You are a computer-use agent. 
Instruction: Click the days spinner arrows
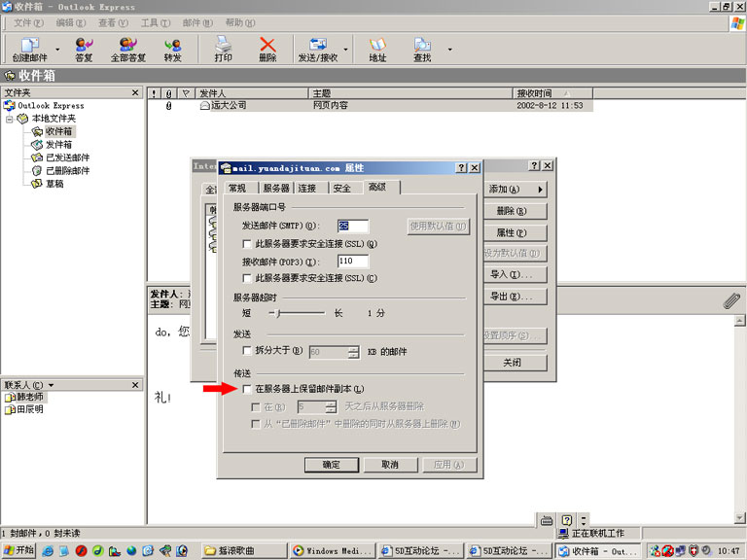click(x=331, y=407)
